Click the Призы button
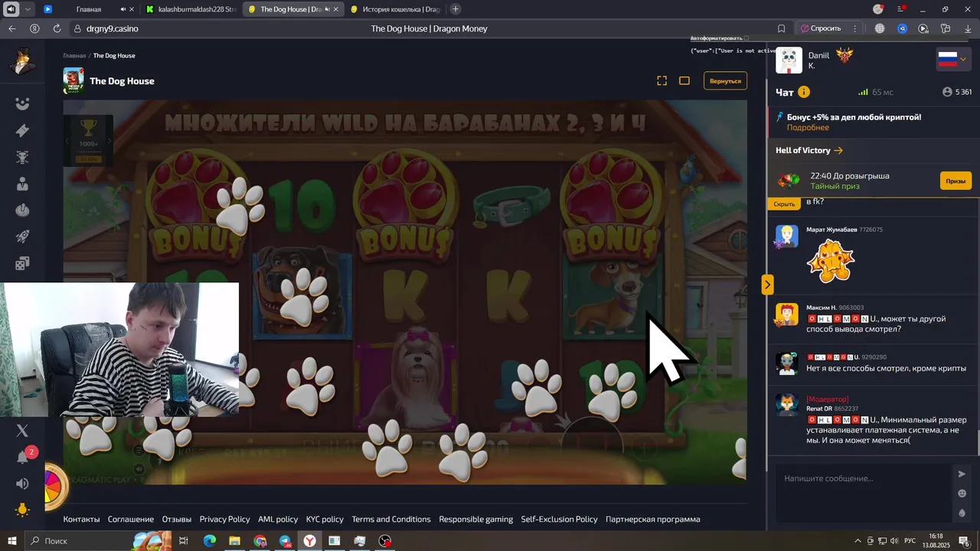This screenshot has width=980, height=551. [x=955, y=181]
